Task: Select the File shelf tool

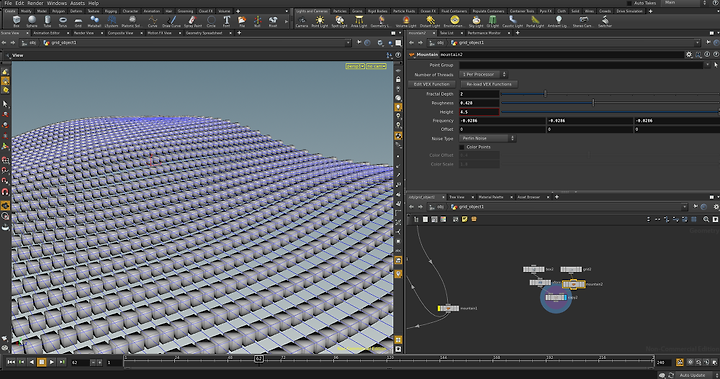Action: [242, 21]
